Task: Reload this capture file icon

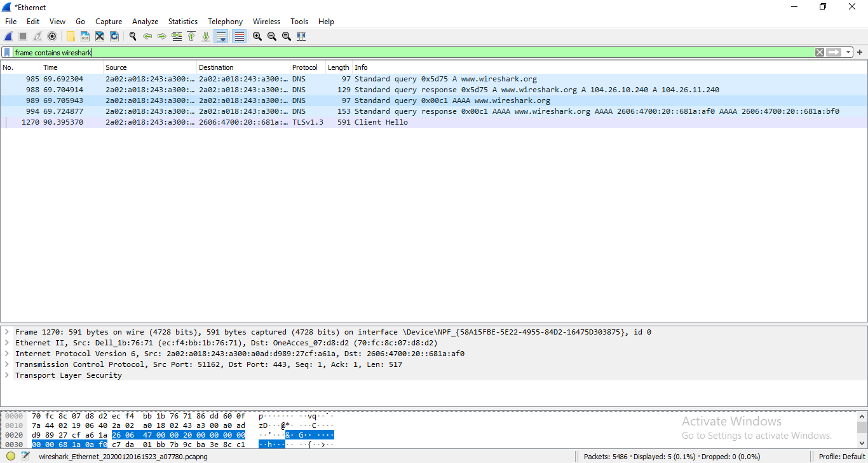Action: [114, 36]
